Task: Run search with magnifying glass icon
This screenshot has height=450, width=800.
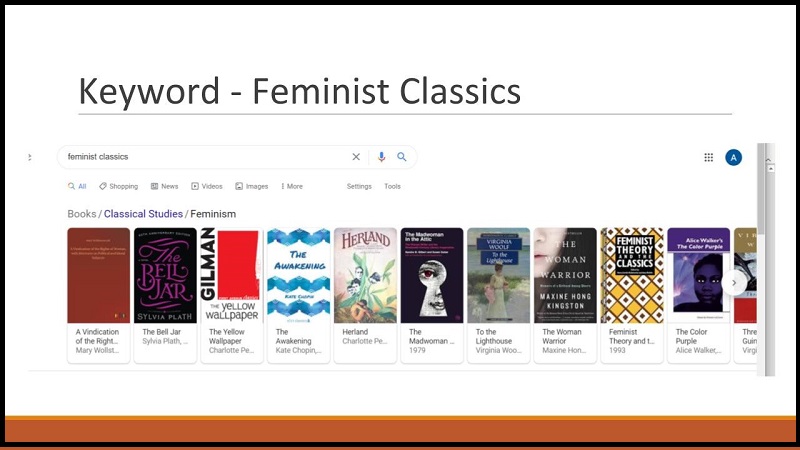Action: pos(402,157)
